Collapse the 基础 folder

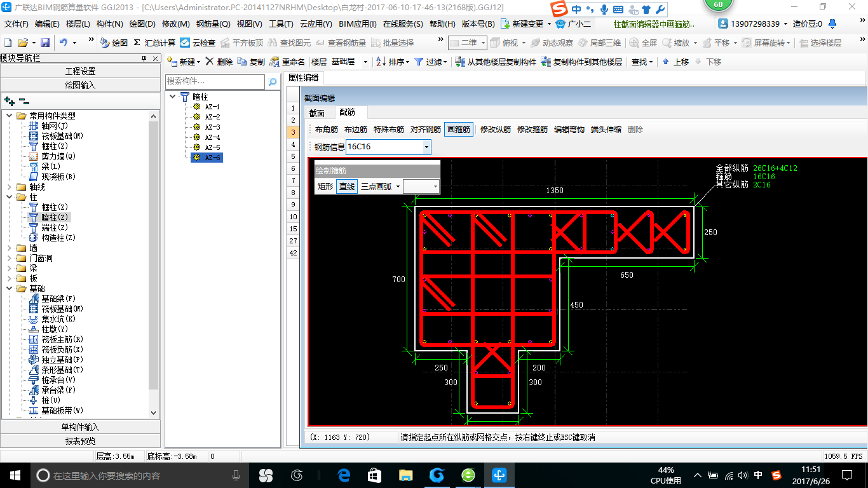10,288
